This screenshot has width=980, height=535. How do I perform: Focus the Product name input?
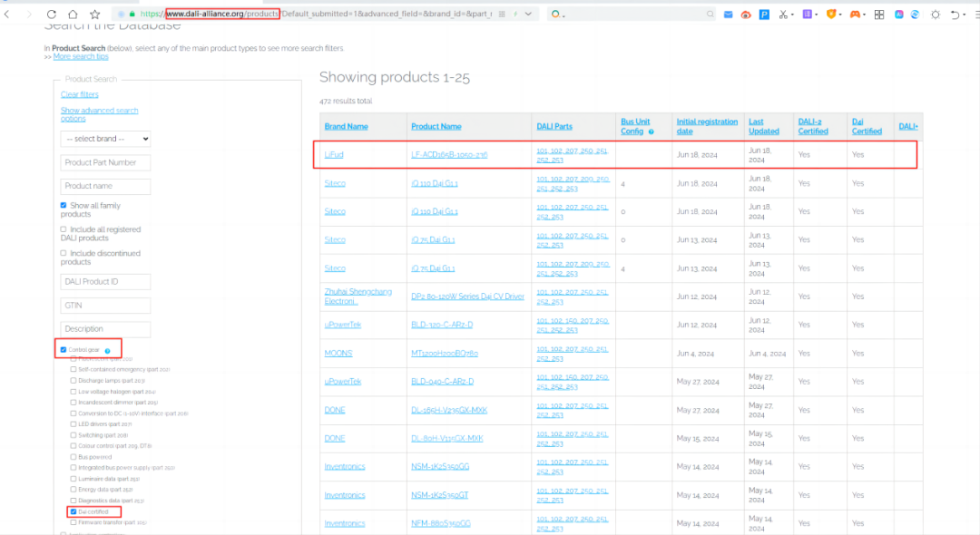(x=105, y=186)
